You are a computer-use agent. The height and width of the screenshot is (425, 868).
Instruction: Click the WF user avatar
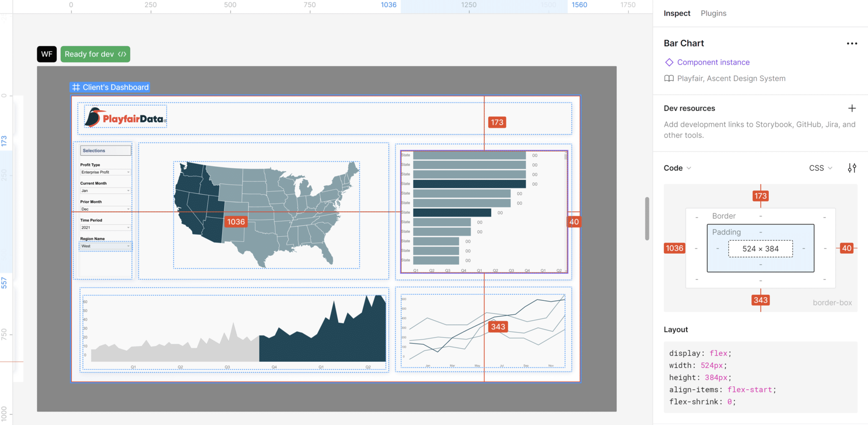[47, 54]
